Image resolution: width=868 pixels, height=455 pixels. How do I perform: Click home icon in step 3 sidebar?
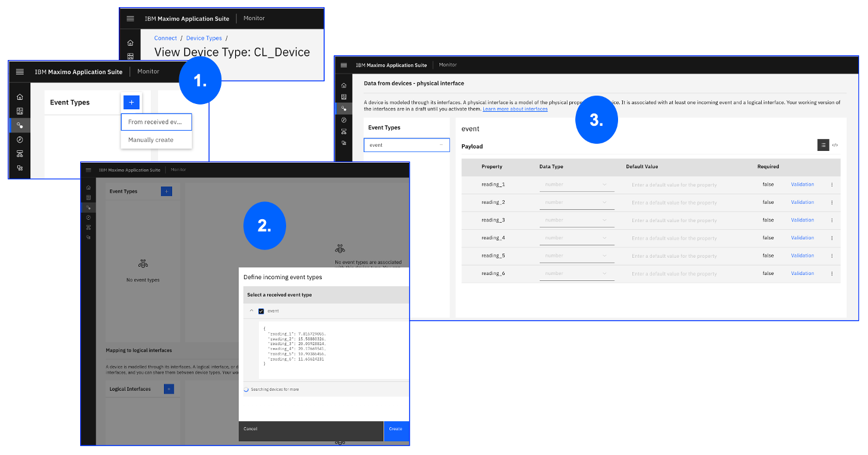click(x=344, y=86)
